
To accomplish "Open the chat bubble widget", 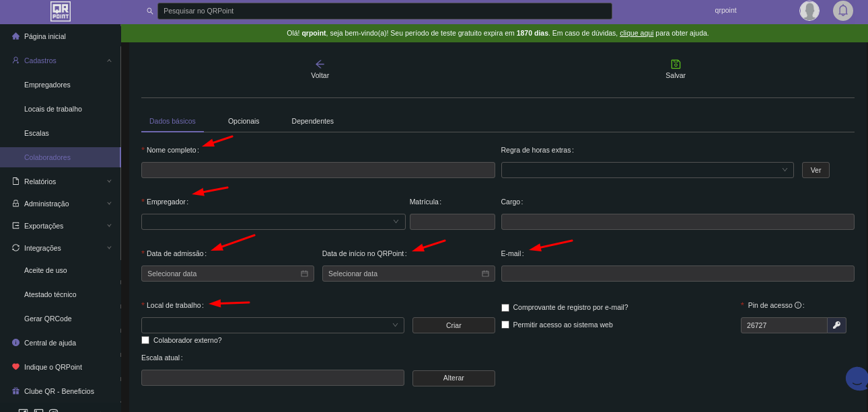I will 856,379.
